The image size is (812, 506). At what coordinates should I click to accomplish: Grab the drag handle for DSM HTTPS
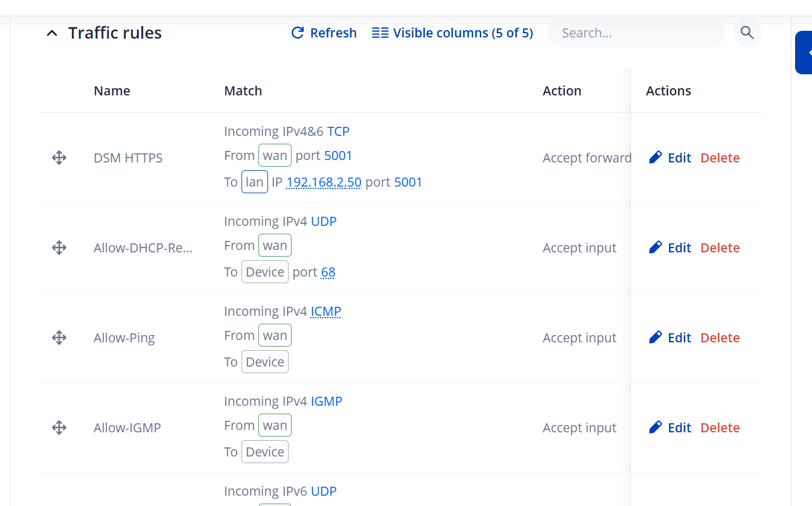[x=59, y=158]
